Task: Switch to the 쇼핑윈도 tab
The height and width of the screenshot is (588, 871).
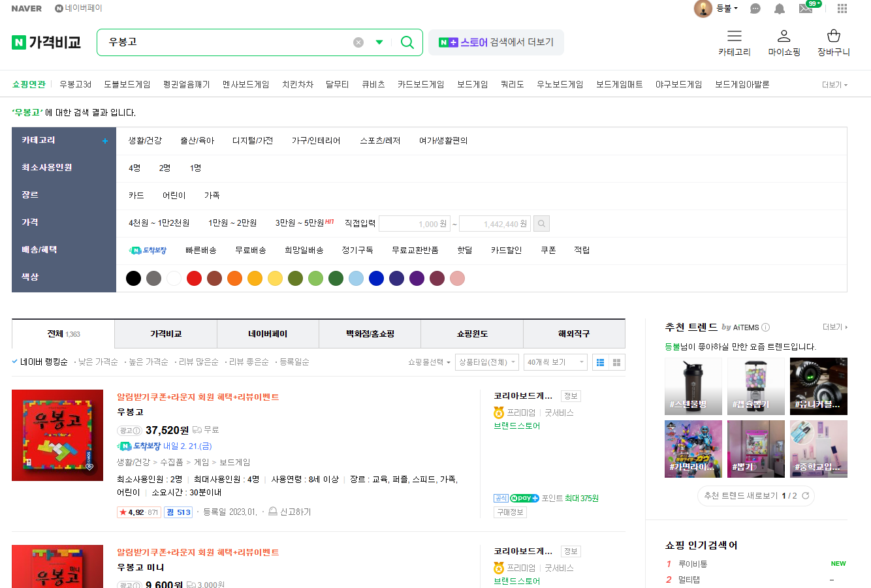Action: coord(472,334)
